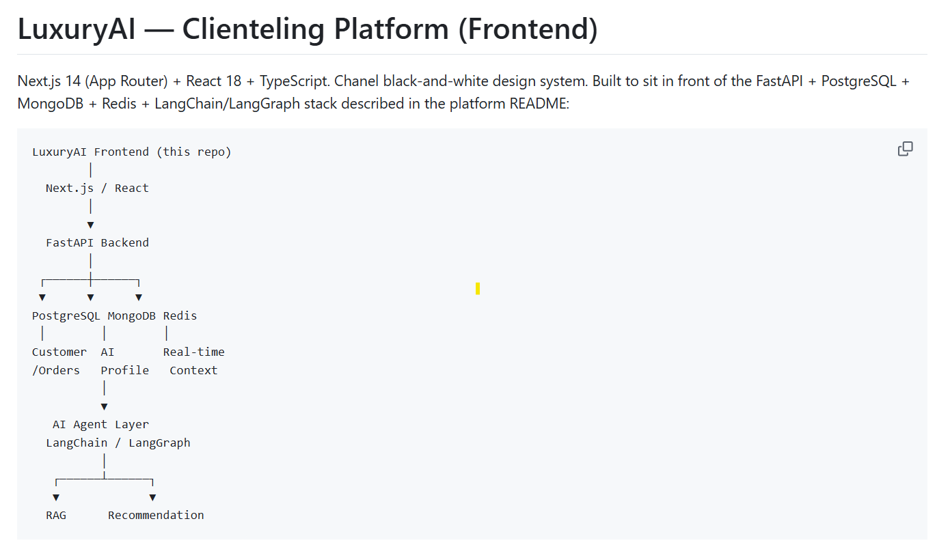Click the MongoDB label in the diagram
950x560 pixels.
click(131, 316)
